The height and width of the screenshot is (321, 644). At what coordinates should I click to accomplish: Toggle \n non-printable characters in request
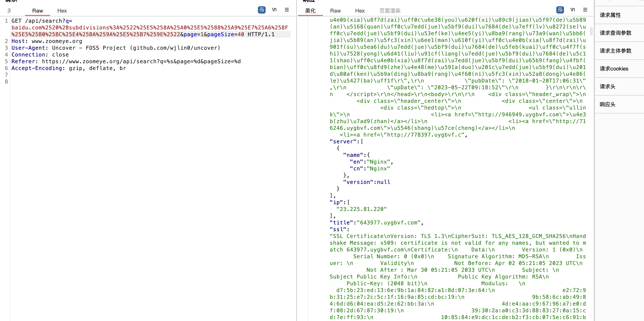[274, 10]
